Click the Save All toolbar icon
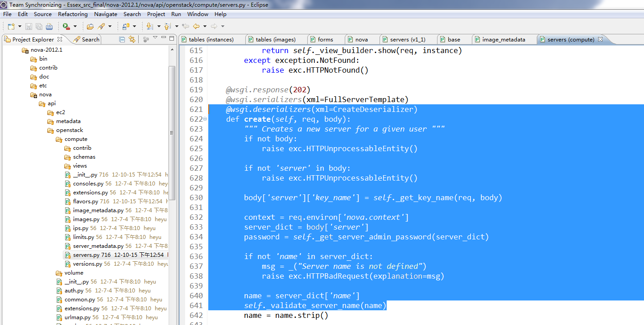The height and width of the screenshot is (325, 644). [39, 26]
